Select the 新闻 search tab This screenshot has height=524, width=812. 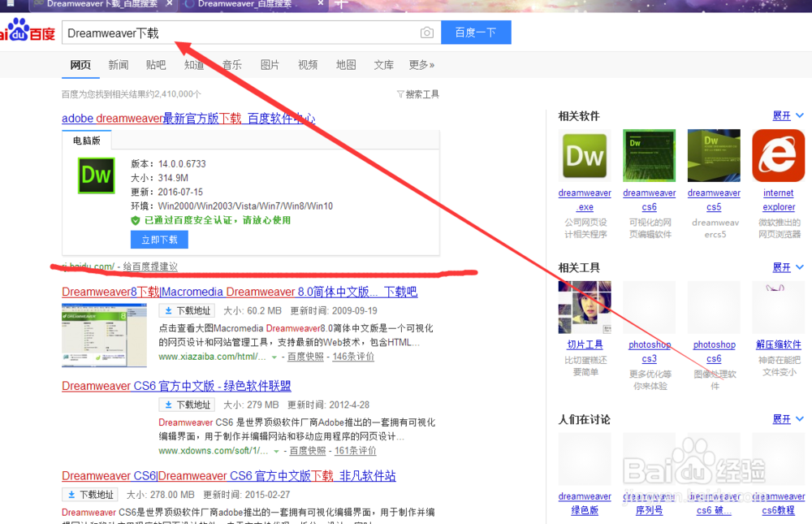point(118,65)
